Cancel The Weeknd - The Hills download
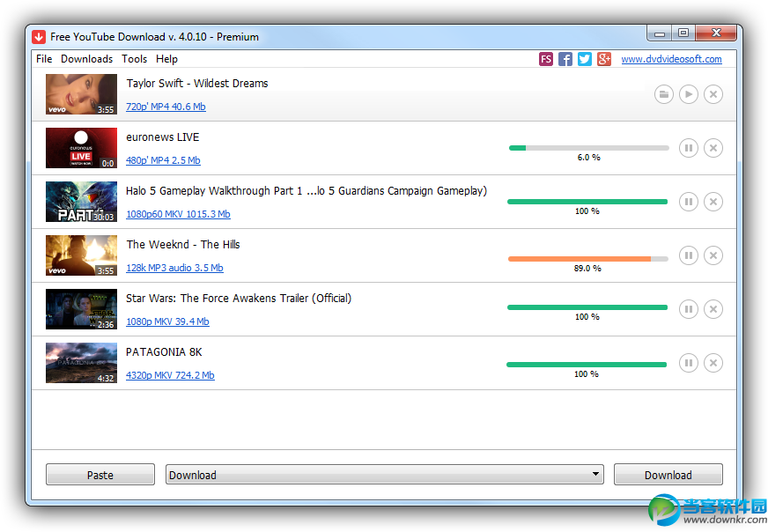 713,255
